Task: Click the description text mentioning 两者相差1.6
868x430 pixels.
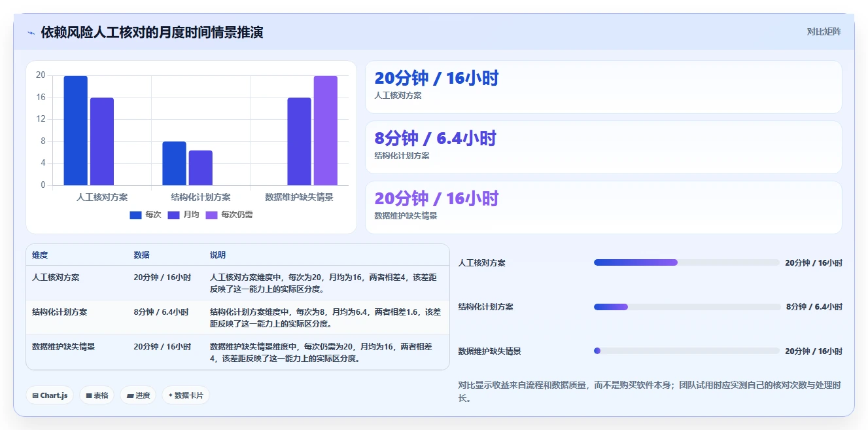Action: 325,317
